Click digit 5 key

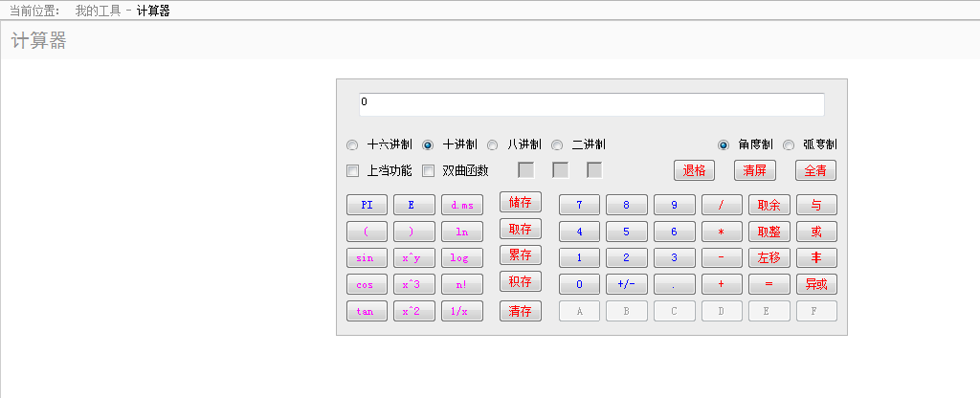[x=626, y=232]
